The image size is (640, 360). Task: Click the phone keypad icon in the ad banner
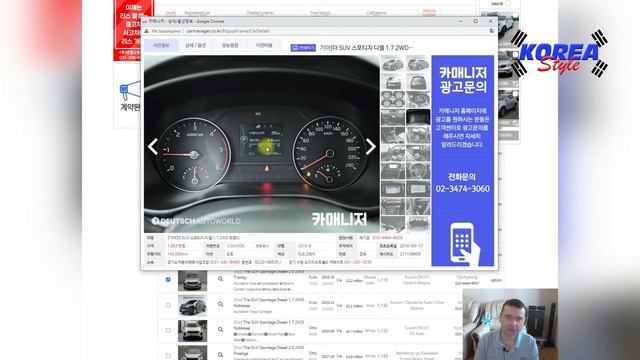click(464, 244)
